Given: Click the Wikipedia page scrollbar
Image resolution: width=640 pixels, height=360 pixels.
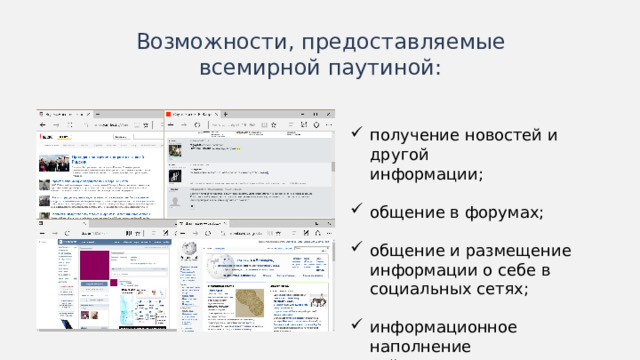Looking at the screenshot, I should (333, 253).
